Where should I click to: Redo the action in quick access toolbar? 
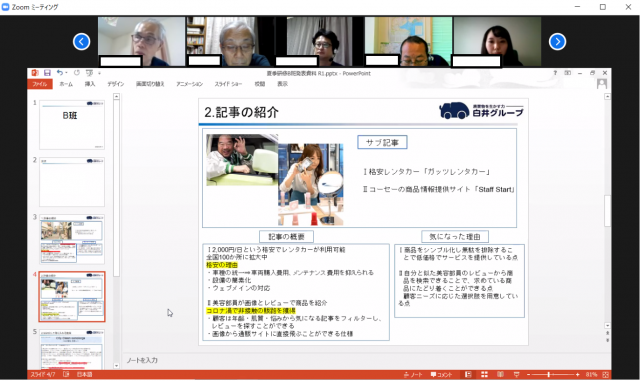[77, 73]
